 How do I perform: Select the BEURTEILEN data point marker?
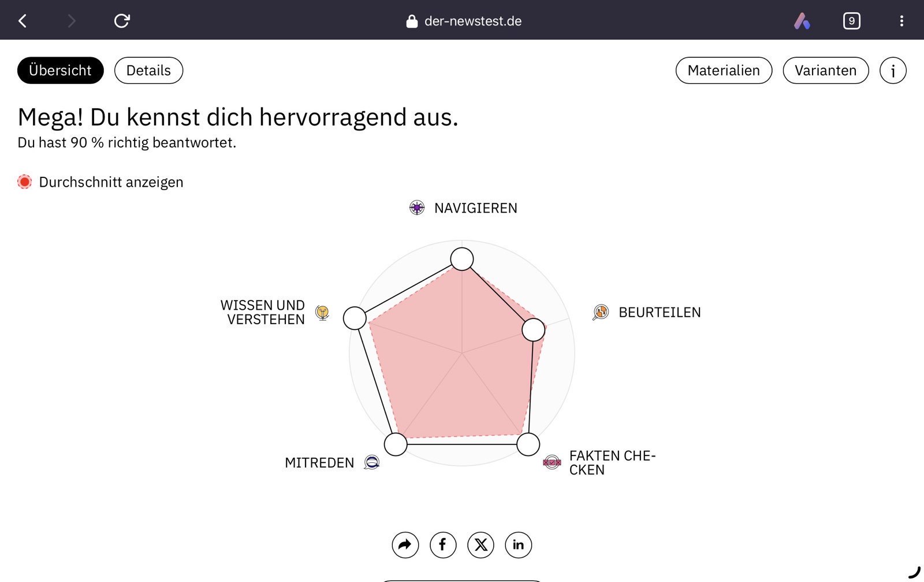click(x=532, y=329)
